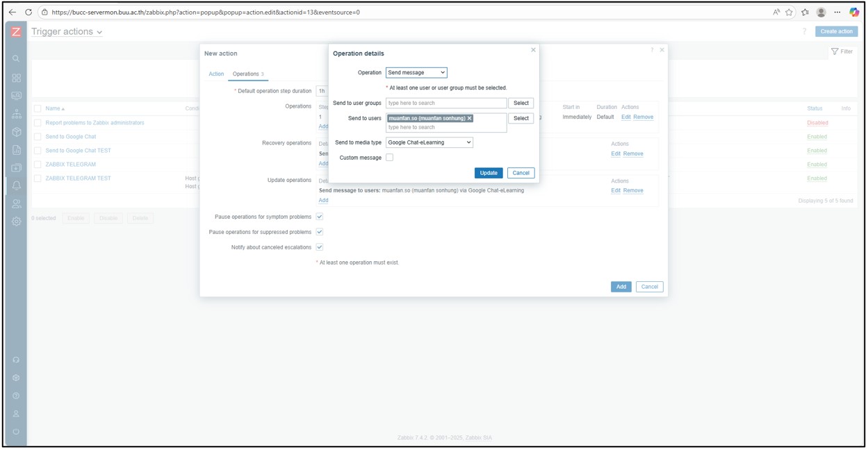Expand the Send to media type dropdown
This screenshot has height=450, width=868.
click(x=429, y=142)
